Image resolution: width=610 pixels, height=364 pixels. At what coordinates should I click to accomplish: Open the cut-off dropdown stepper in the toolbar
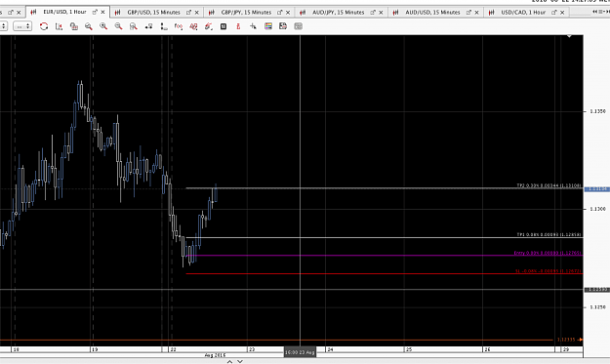(4, 26)
